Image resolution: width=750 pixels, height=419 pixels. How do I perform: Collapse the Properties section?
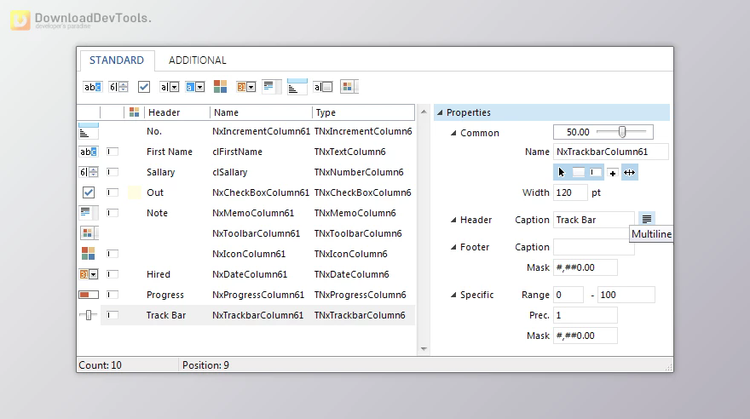[440, 113]
